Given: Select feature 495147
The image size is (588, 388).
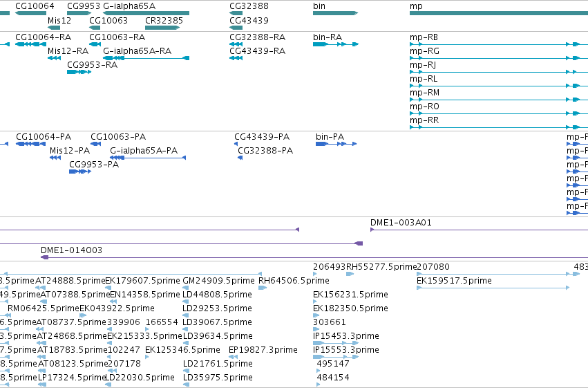Looking at the screenshot, I should pos(333,364).
